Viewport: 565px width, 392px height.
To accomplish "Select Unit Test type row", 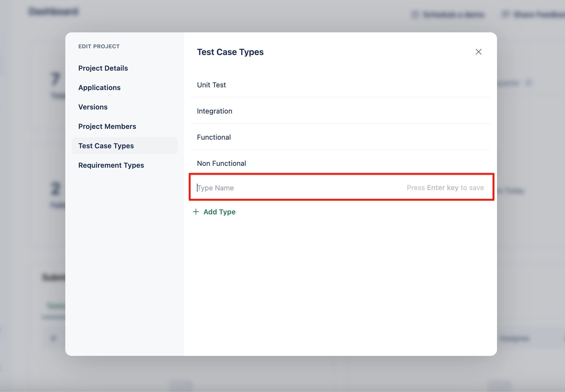I will click(340, 85).
